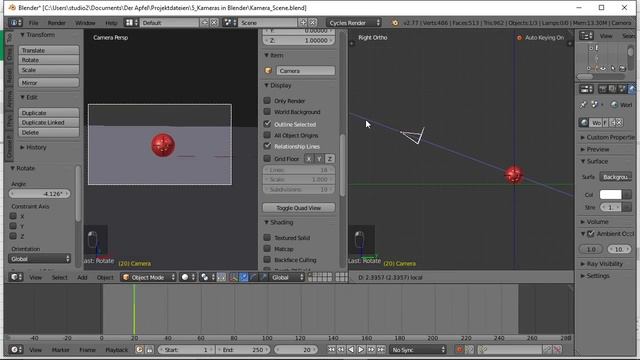Click the screen layout browse icon
The width and height of the screenshot is (640, 360).
tap(131, 23)
